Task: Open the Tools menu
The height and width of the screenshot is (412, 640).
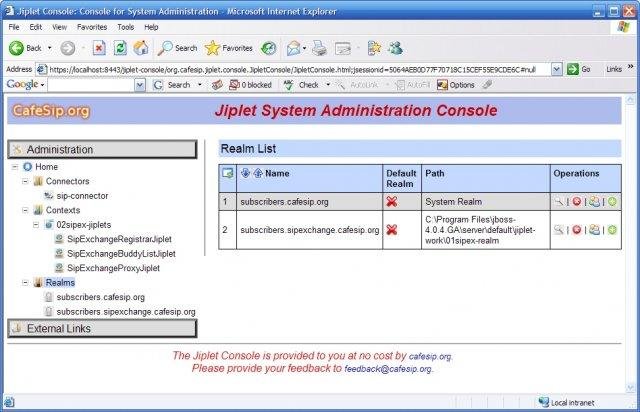Action: (125, 27)
